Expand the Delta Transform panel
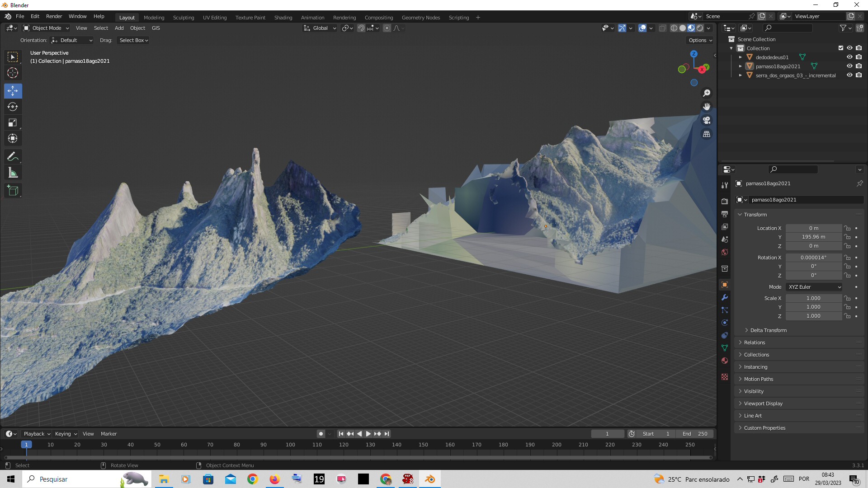Image resolution: width=868 pixels, height=488 pixels. tap(768, 330)
